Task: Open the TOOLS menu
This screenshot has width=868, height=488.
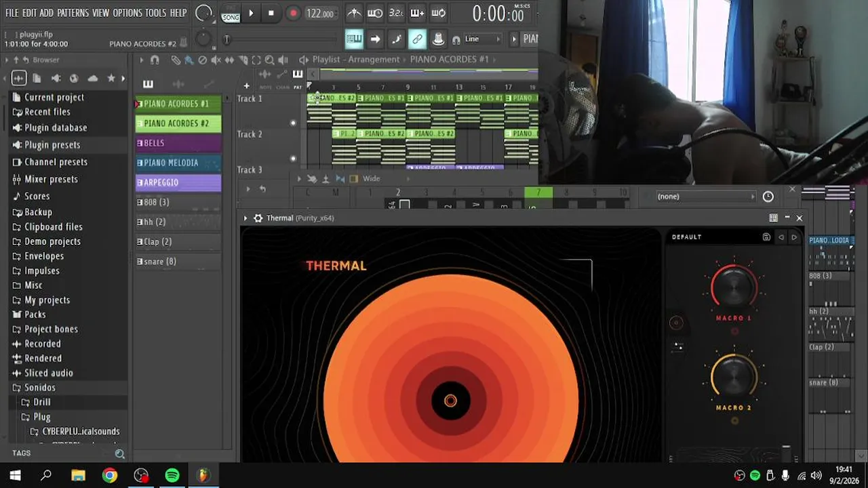Action: (155, 13)
